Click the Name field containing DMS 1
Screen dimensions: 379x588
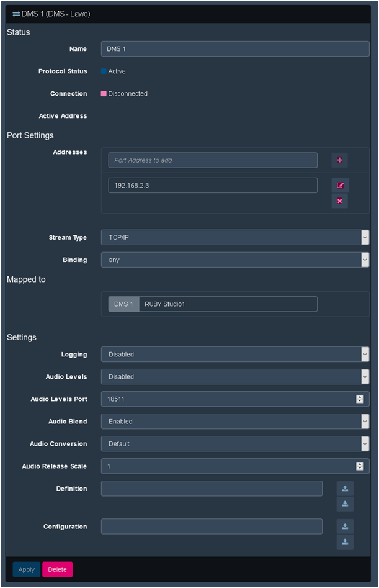[x=234, y=49]
